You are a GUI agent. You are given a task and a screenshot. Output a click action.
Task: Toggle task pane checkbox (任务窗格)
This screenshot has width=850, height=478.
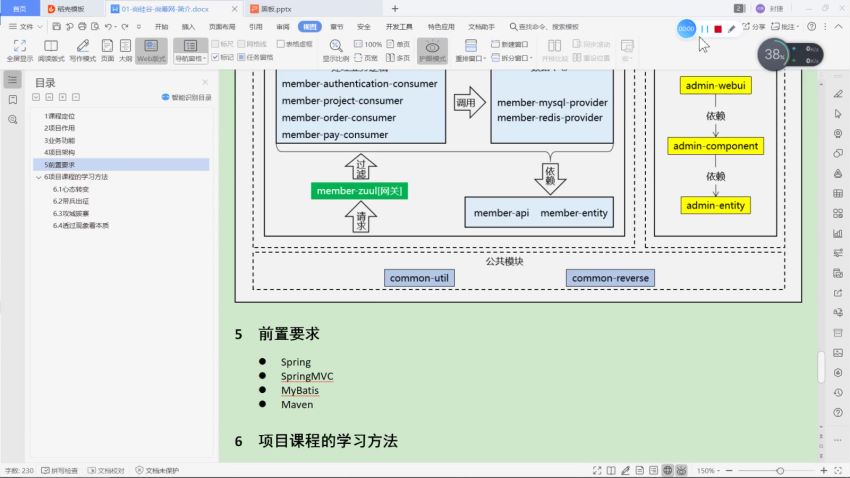255,57
